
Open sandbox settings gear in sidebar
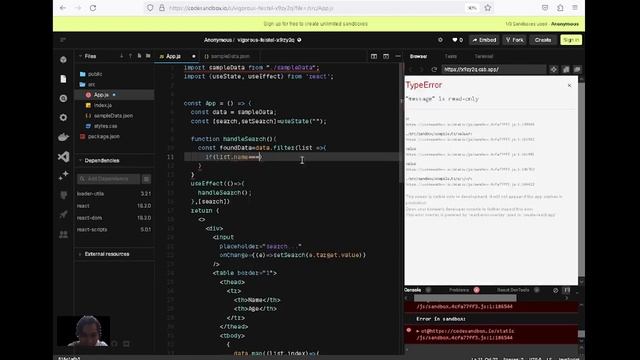tap(63, 118)
